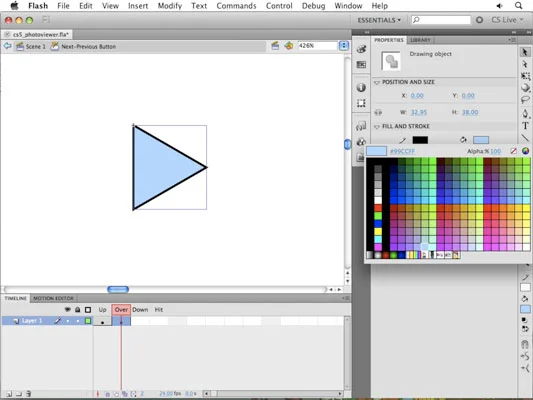Collapse the Fill and Stroke section
This screenshot has height=400, width=533.
(x=377, y=126)
